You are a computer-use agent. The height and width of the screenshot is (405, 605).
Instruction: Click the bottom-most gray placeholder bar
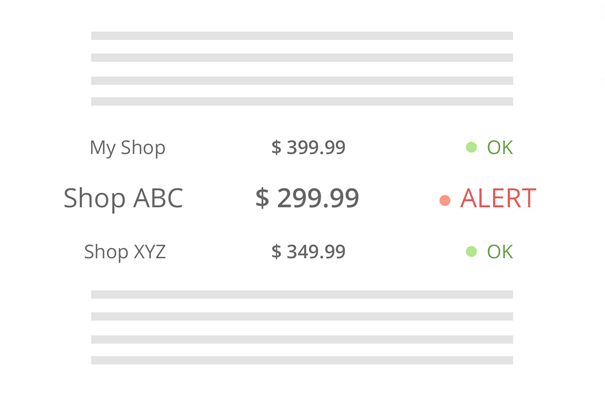pyautogui.click(x=302, y=360)
